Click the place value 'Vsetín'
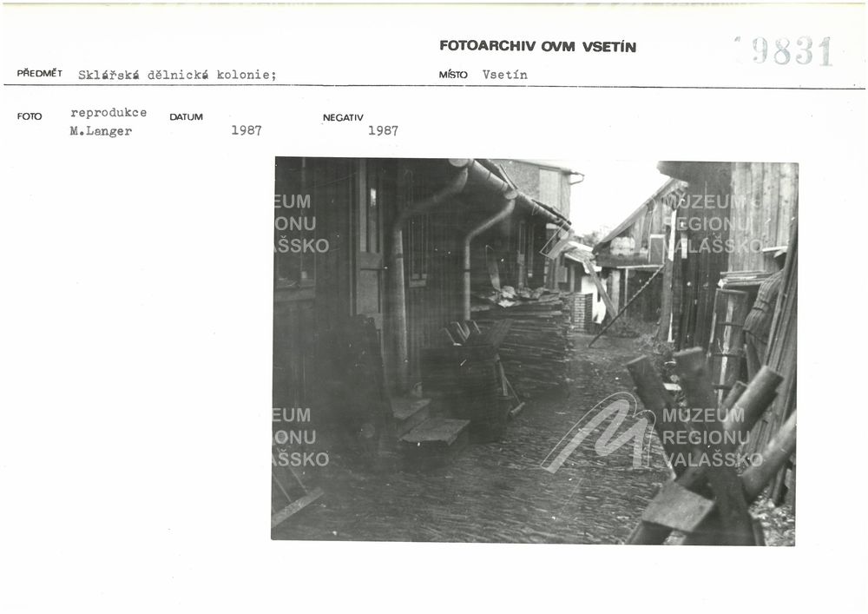This screenshot has height=614, width=868. (x=504, y=75)
